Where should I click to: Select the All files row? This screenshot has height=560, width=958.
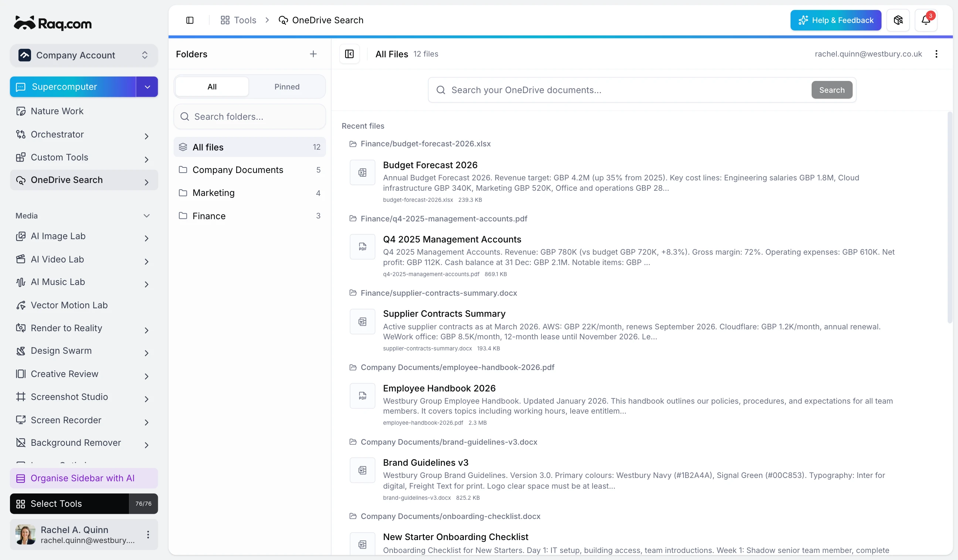(249, 147)
